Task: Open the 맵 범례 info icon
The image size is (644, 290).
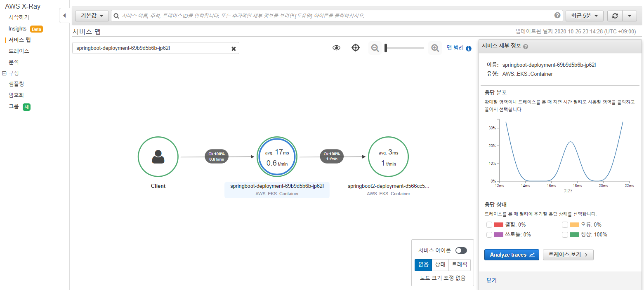Action: (x=469, y=48)
